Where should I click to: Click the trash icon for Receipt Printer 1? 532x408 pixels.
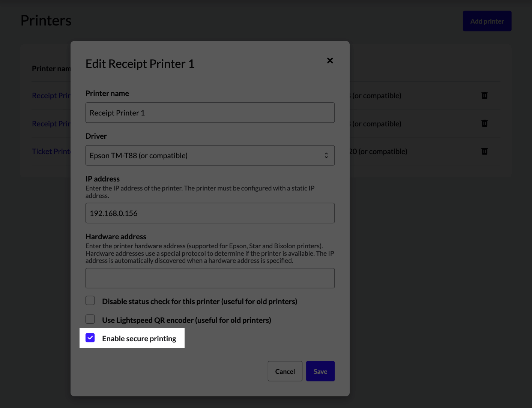(484, 96)
